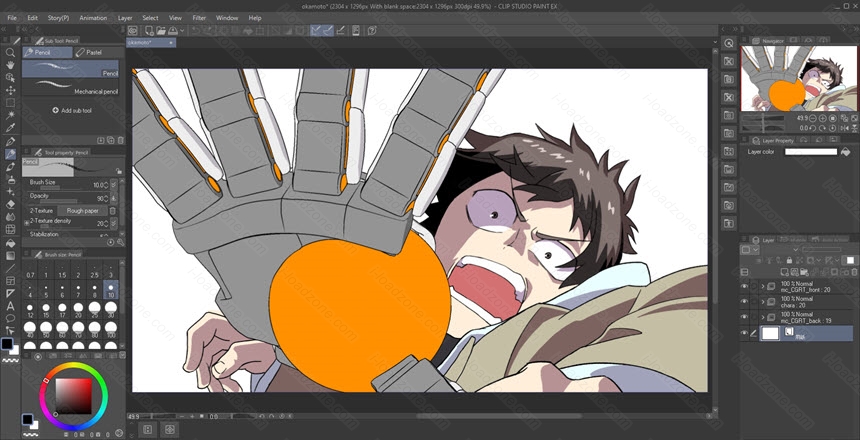Select the Pastel sub tool group tab
The image size is (860, 440).
pyautogui.click(x=97, y=52)
